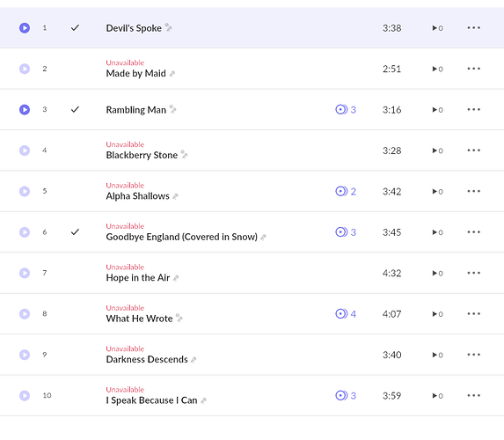Select the What He Wrote track row
504x440 pixels.
pos(252,314)
